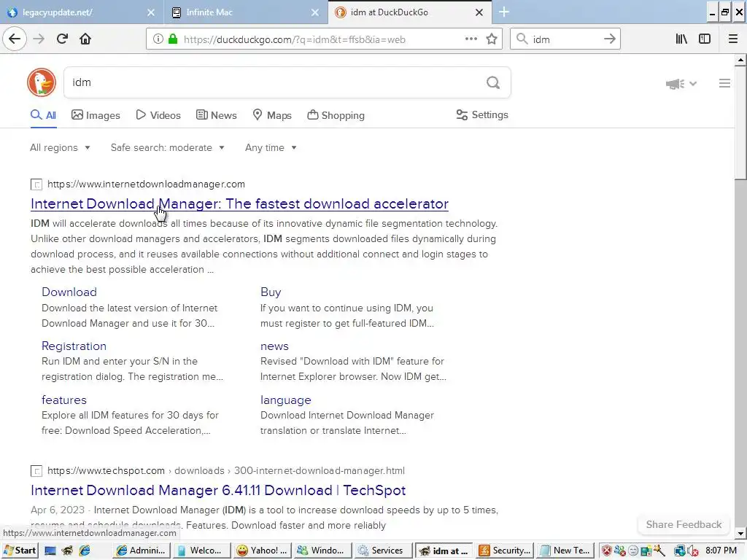Image resolution: width=747 pixels, height=560 pixels.
Task: Launch Internet Explorer from quick launch
Action: coord(85,551)
